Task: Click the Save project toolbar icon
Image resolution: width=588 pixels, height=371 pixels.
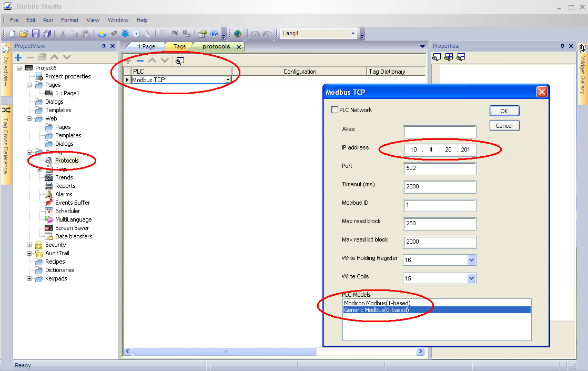Action: (36, 34)
